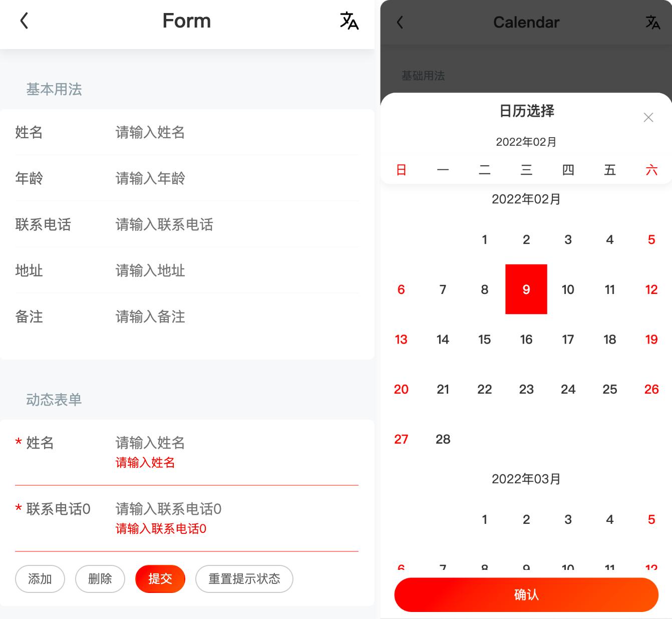
Task: Click the 删除 button
Action: (100, 579)
